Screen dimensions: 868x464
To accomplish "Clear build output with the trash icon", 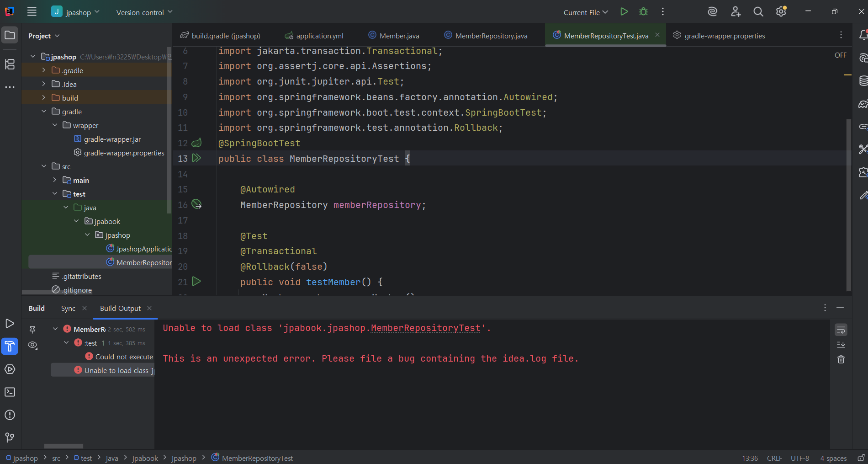I will [841, 360].
